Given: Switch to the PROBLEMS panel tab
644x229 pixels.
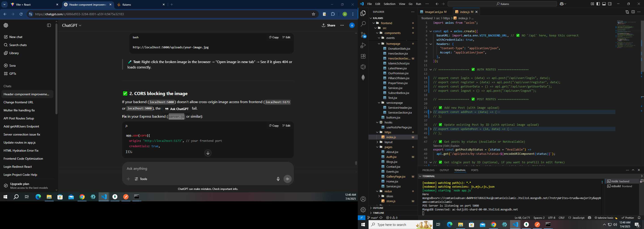Looking at the screenshot, I should coord(428,170).
